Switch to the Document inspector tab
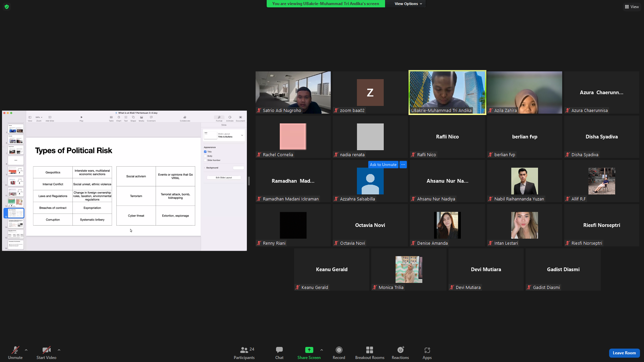 pyautogui.click(x=240, y=118)
